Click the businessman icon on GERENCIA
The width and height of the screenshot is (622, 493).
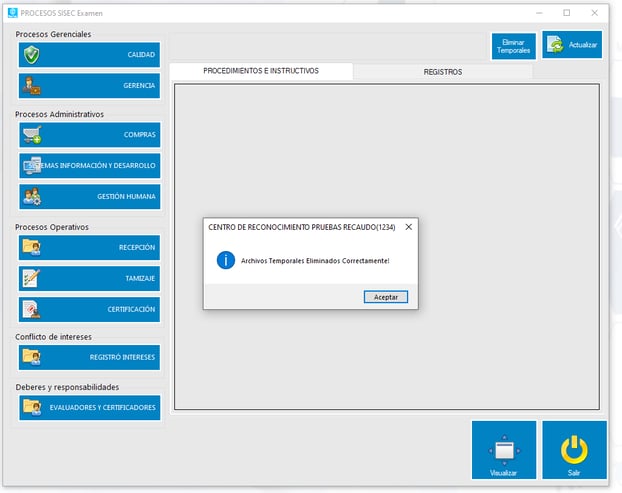pos(31,86)
